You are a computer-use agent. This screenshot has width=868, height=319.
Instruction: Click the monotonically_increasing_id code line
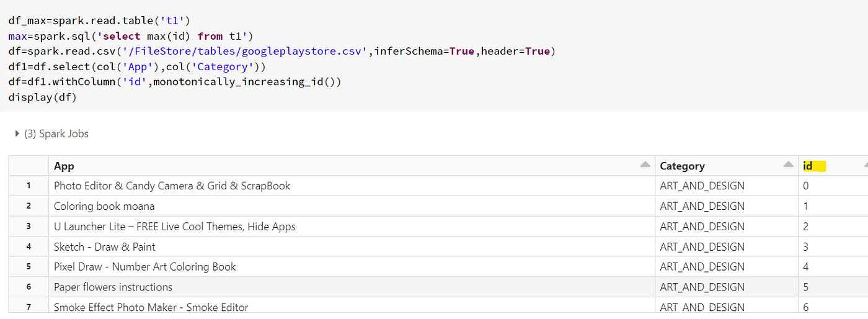tap(175, 82)
